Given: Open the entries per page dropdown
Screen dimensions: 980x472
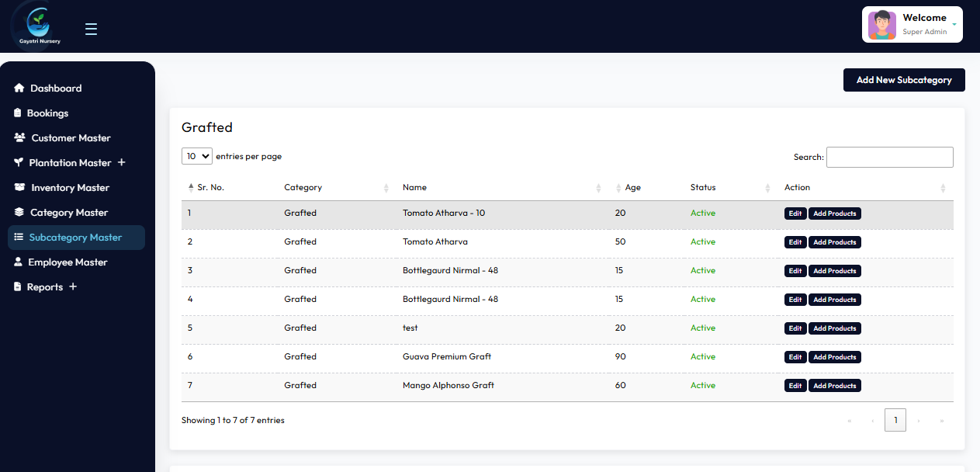Looking at the screenshot, I should (196, 156).
